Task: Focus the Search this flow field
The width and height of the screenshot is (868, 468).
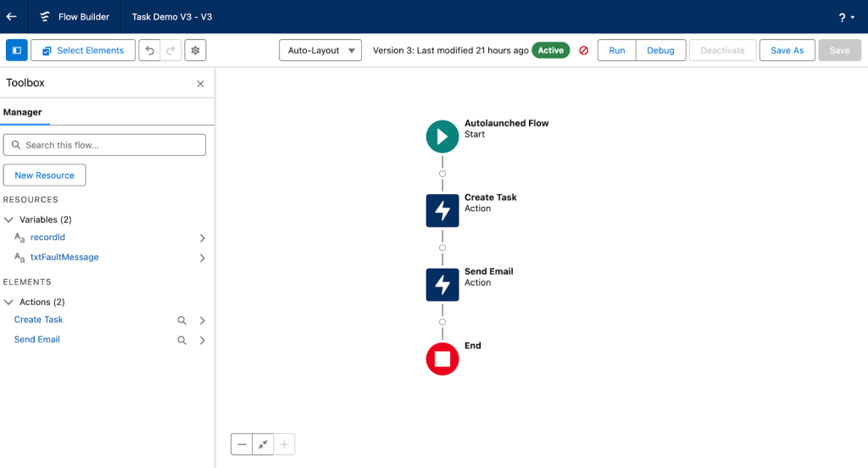Action: [x=104, y=145]
